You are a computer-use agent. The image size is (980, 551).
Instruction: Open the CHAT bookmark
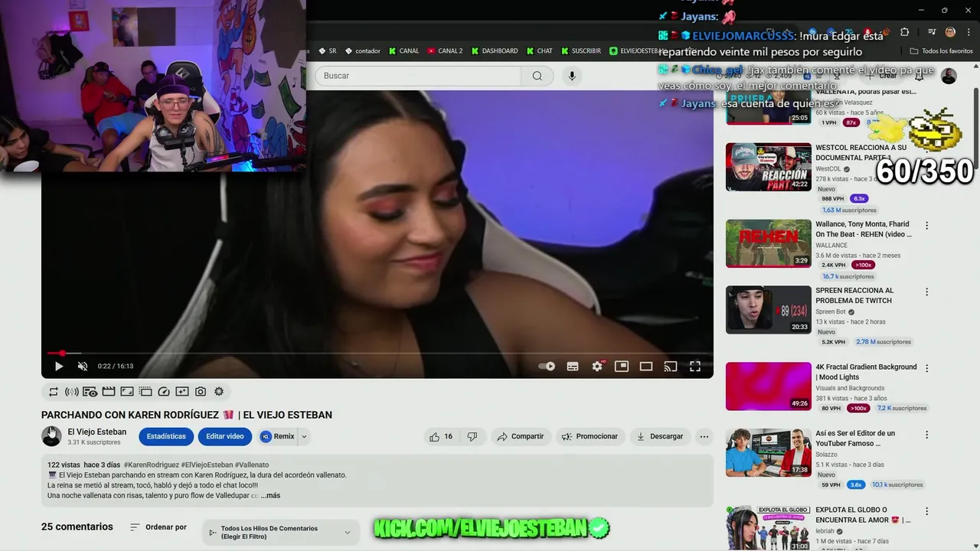point(540,51)
